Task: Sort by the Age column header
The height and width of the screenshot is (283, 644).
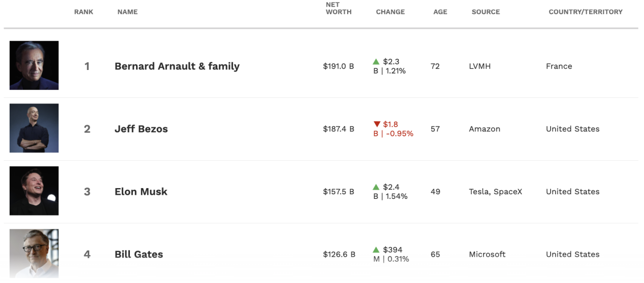Action: (x=440, y=12)
